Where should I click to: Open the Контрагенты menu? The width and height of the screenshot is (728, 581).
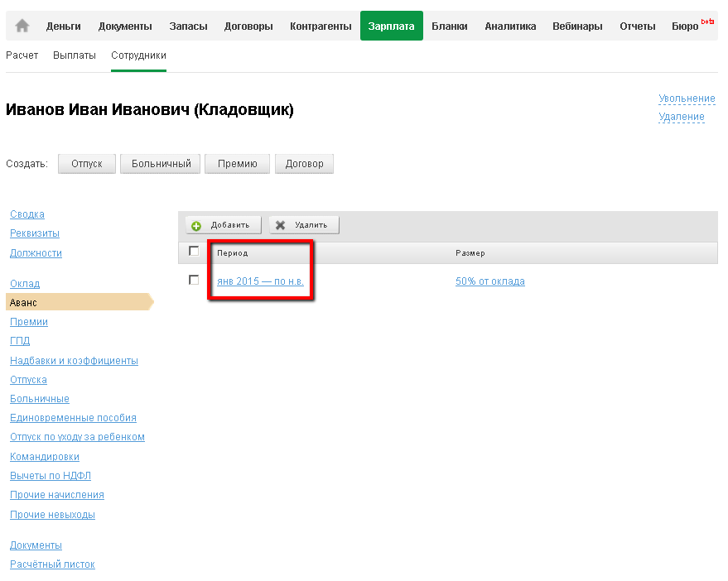click(x=321, y=26)
